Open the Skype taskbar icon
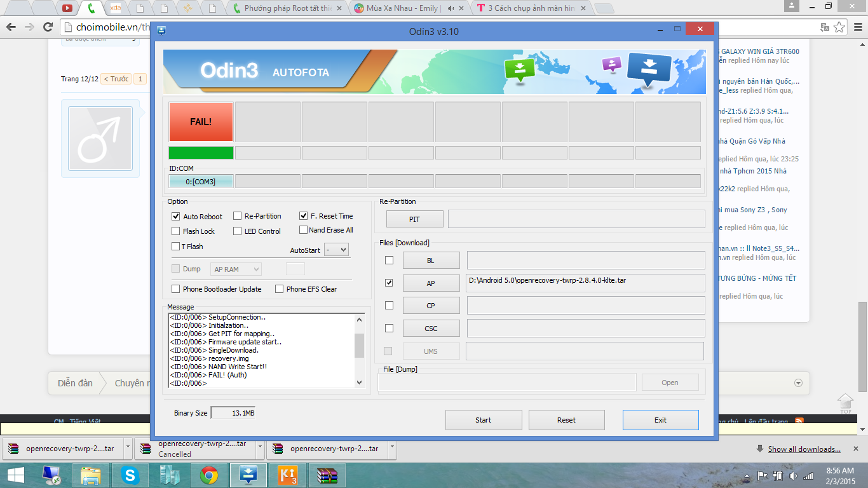Screen dimensions: 868x488 pyautogui.click(x=130, y=475)
